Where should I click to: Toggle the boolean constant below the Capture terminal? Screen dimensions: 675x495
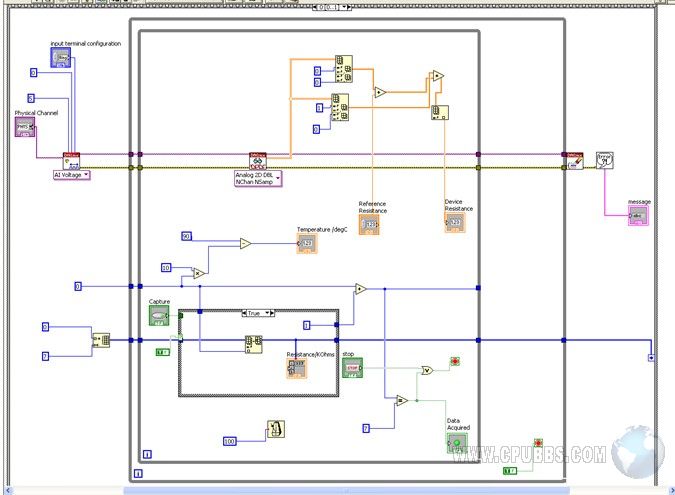pos(163,353)
